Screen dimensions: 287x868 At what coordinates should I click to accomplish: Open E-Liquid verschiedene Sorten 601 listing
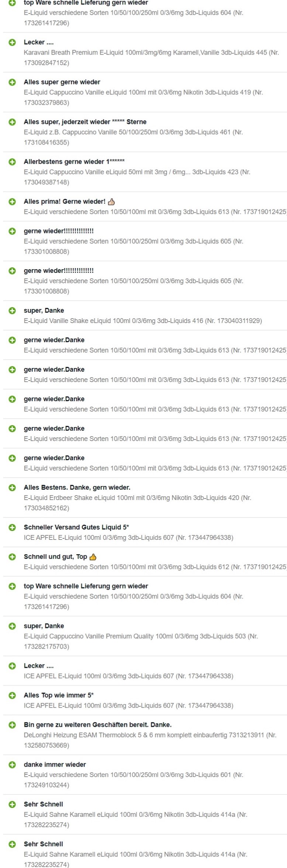[134, 780]
